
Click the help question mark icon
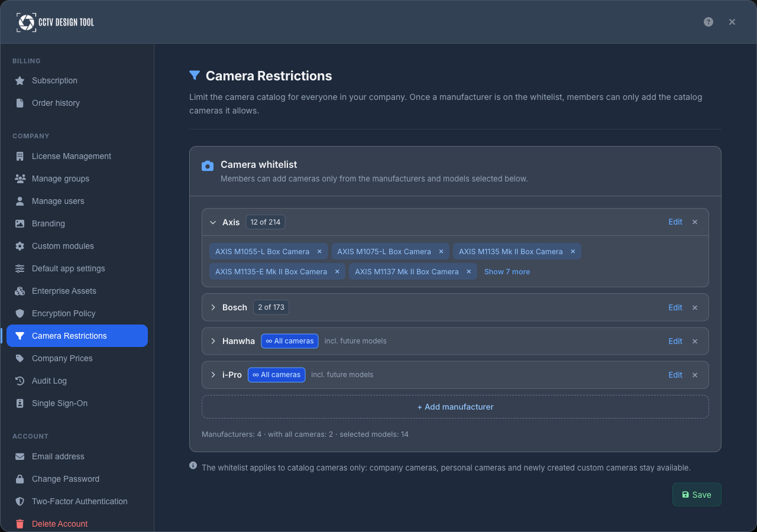(709, 22)
